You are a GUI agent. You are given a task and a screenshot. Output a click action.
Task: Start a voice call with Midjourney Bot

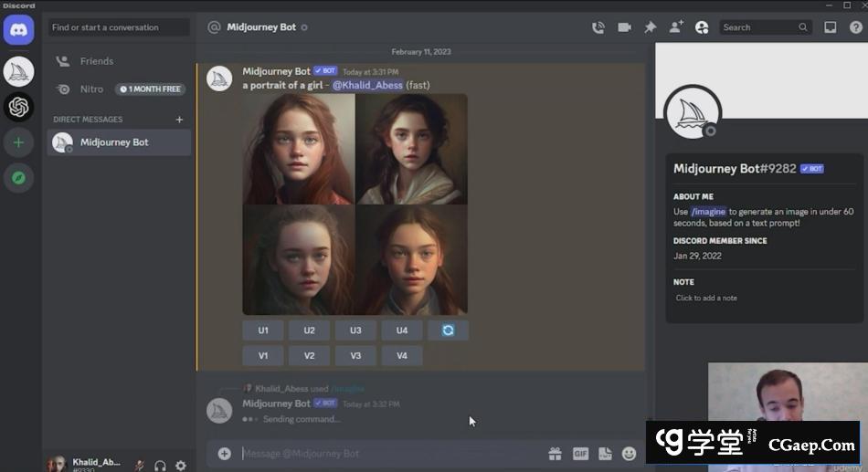coord(598,27)
